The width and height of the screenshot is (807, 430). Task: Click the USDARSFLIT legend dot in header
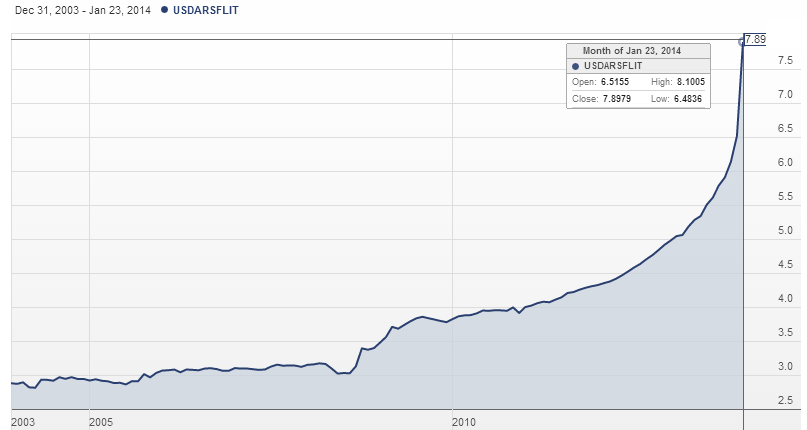[164, 10]
